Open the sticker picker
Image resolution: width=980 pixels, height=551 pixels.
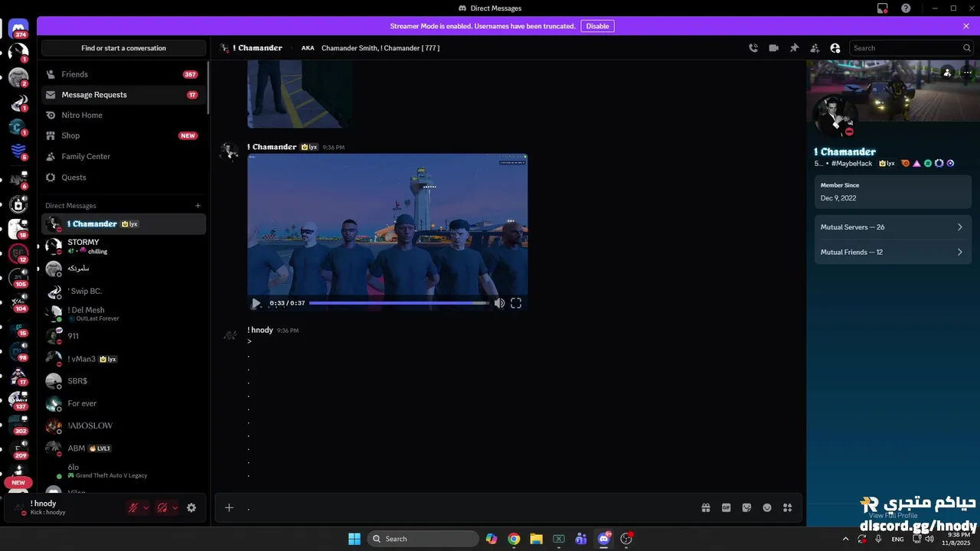pos(746,507)
